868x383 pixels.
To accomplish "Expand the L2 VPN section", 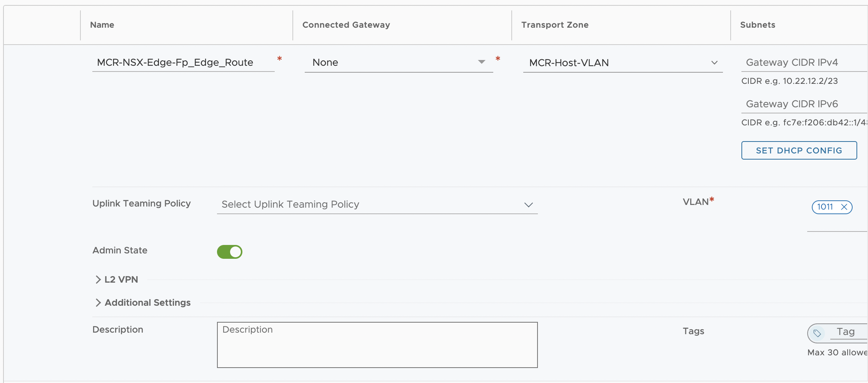I will click(121, 280).
